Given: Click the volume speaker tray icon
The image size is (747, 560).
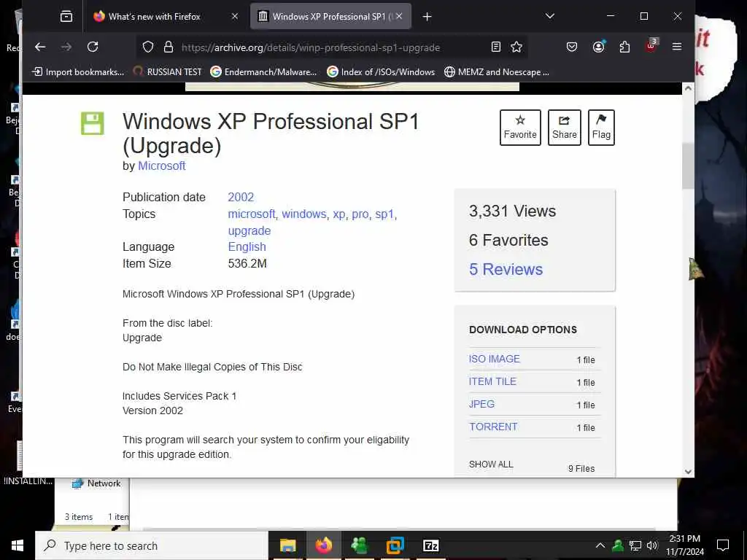Looking at the screenshot, I should tap(652, 545).
